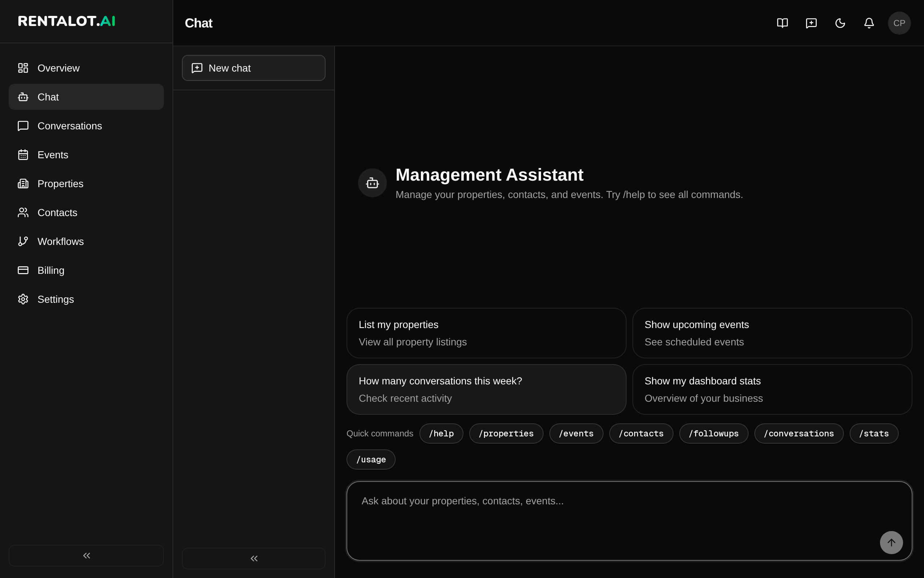Click the Events calendar icon
The image size is (924, 578).
click(23, 155)
